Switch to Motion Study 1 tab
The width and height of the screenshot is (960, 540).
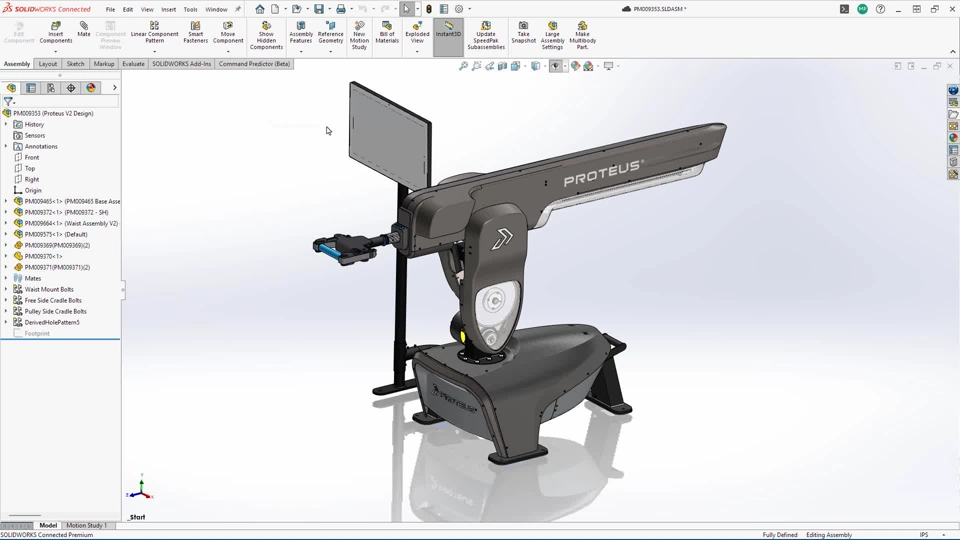(86, 525)
